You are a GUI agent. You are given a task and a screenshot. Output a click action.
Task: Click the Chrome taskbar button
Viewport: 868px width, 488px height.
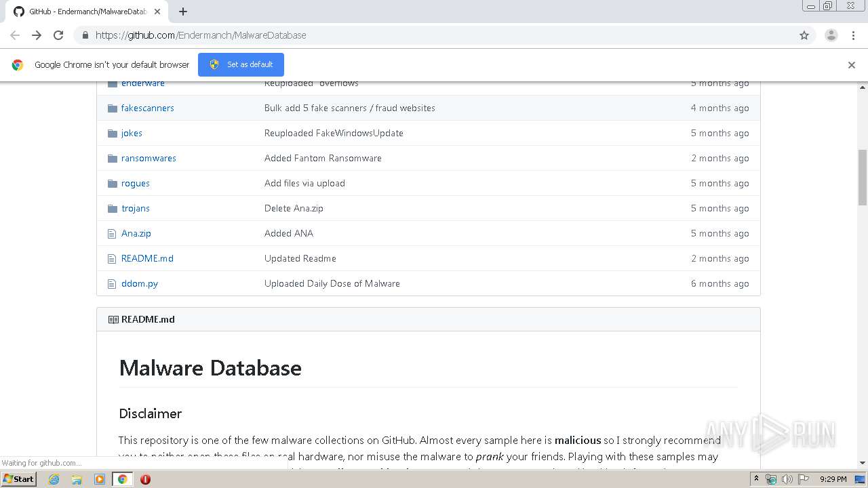pos(122,479)
